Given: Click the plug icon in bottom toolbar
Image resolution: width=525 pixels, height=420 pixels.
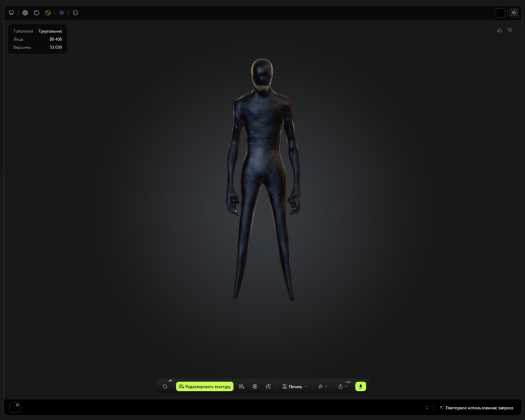Looking at the screenshot, I should point(320,387).
